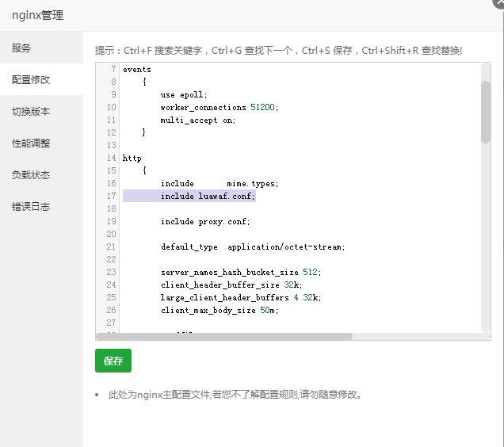Screen dimensions: 504x447
Task: Select the 配置修改 tab
Action: [x=31, y=80]
